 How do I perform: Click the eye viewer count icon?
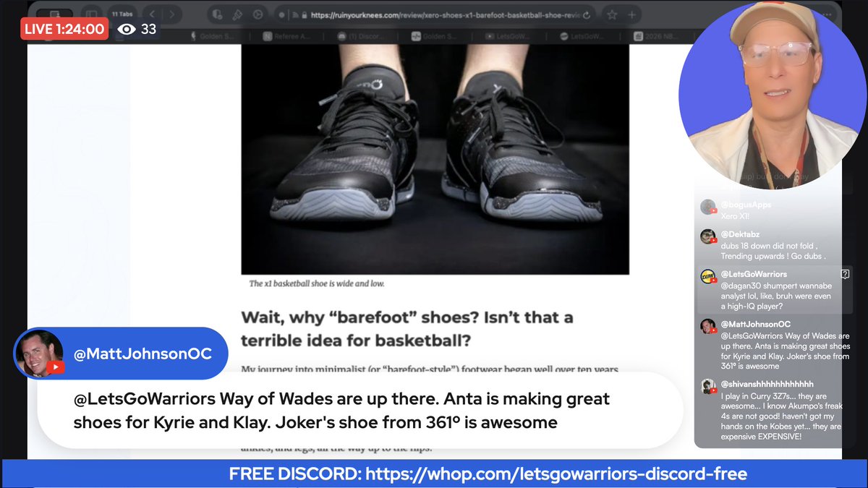tap(127, 30)
